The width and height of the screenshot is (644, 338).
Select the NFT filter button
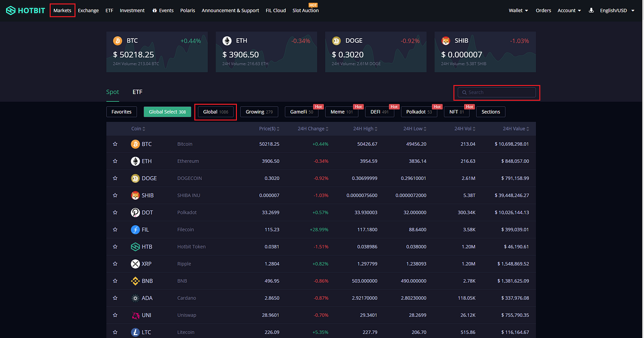[456, 112]
